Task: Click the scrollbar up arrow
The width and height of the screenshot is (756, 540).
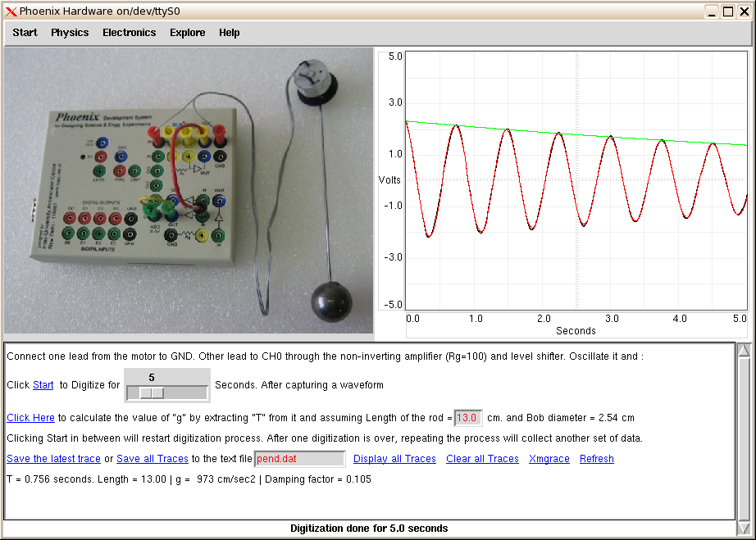Action: click(x=744, y=350)
